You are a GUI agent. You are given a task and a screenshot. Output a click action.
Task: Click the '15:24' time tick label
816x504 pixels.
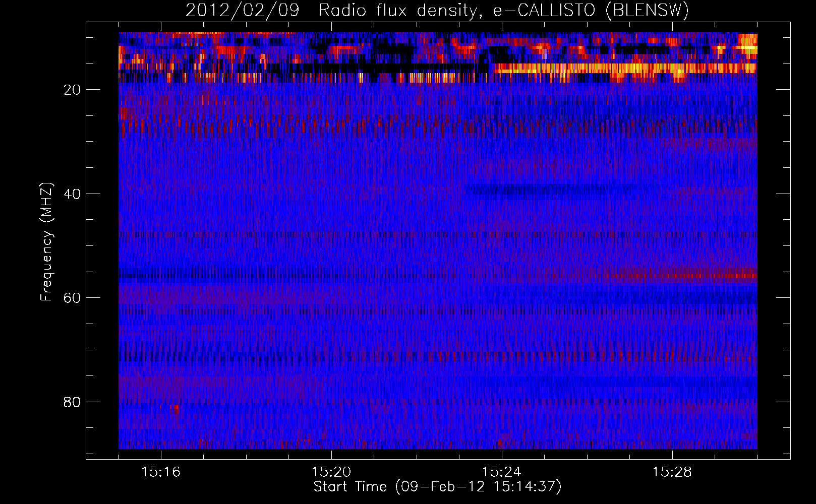pyautogui.click(x=502, y=472)
